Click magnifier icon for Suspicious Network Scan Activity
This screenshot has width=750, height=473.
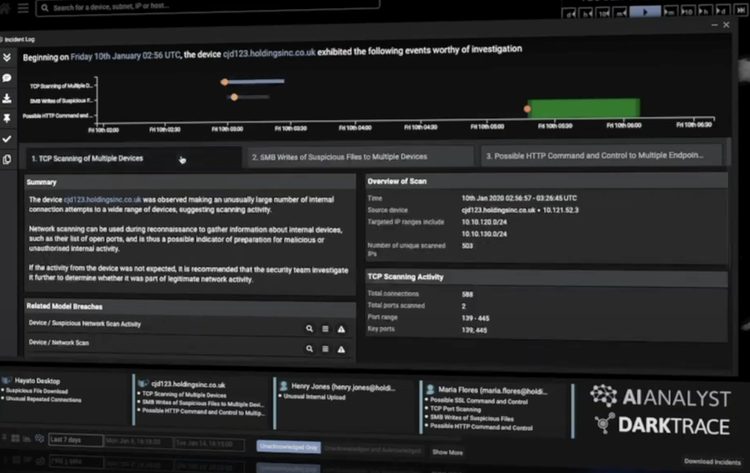(x=310, y=328)
